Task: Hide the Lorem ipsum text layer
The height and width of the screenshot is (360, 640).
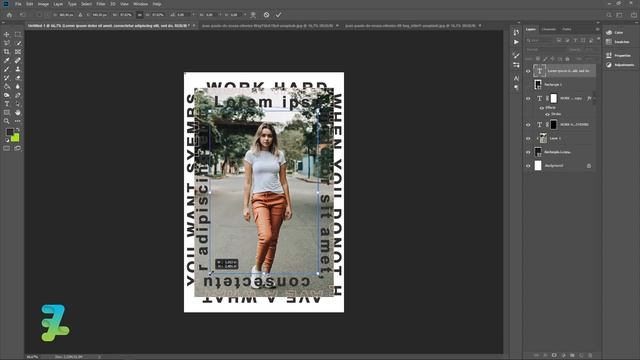Action: coord(528,71)
